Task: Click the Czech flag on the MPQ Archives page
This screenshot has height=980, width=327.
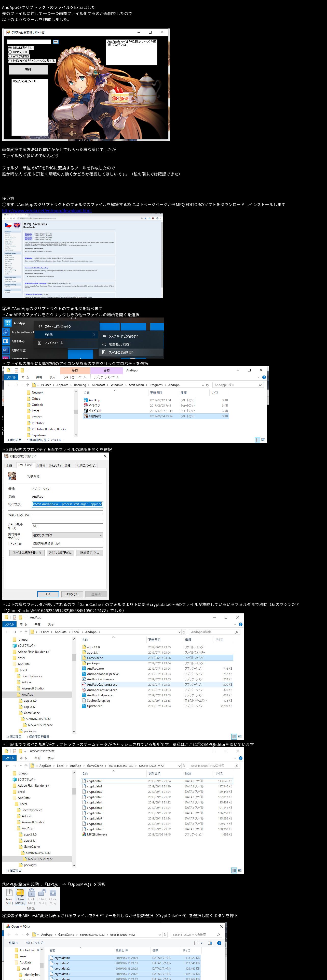Action: [8, 225]
